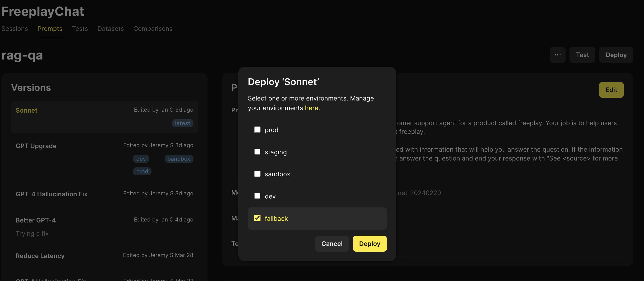Viewport: 644px width, 281px height.
Task: Cancel the deploy dialog
Action: coord(332,243)
